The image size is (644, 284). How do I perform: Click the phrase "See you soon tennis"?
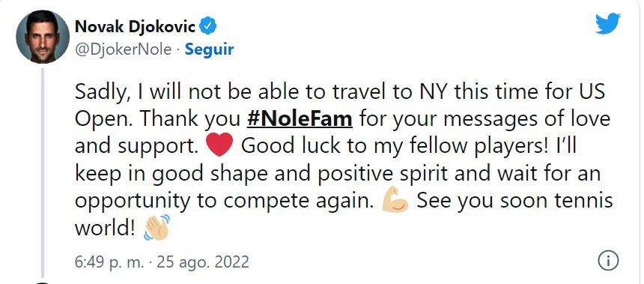coord(515,201)
